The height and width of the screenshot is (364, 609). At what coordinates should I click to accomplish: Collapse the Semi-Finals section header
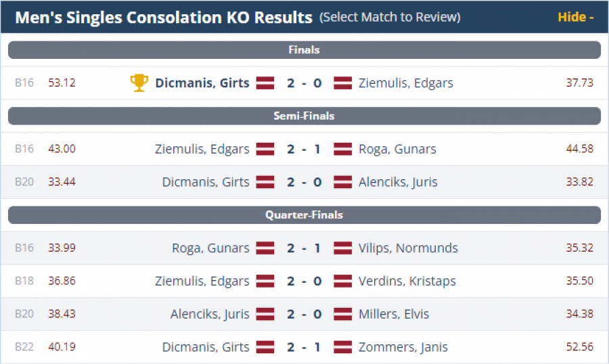click(304, 116)
